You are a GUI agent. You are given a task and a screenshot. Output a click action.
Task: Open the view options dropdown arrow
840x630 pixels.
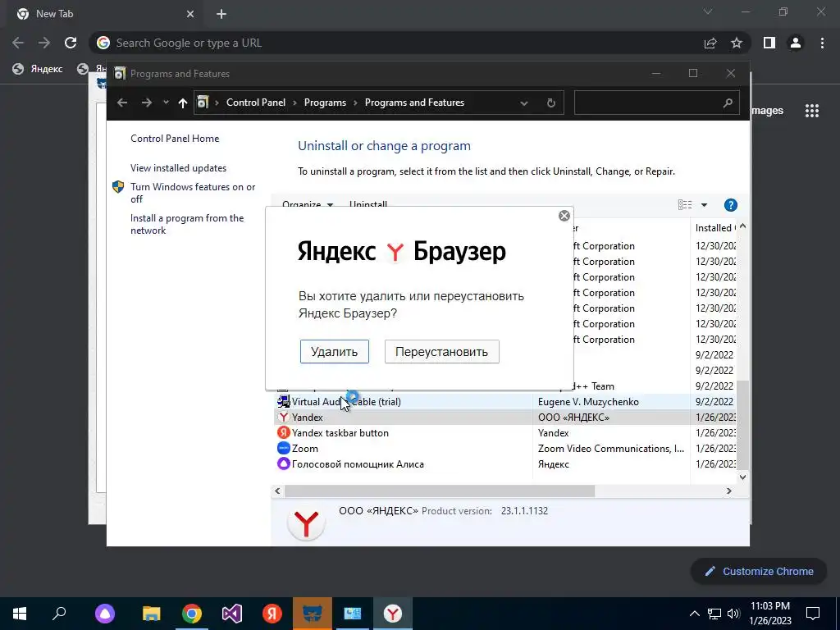pos(704,204)
